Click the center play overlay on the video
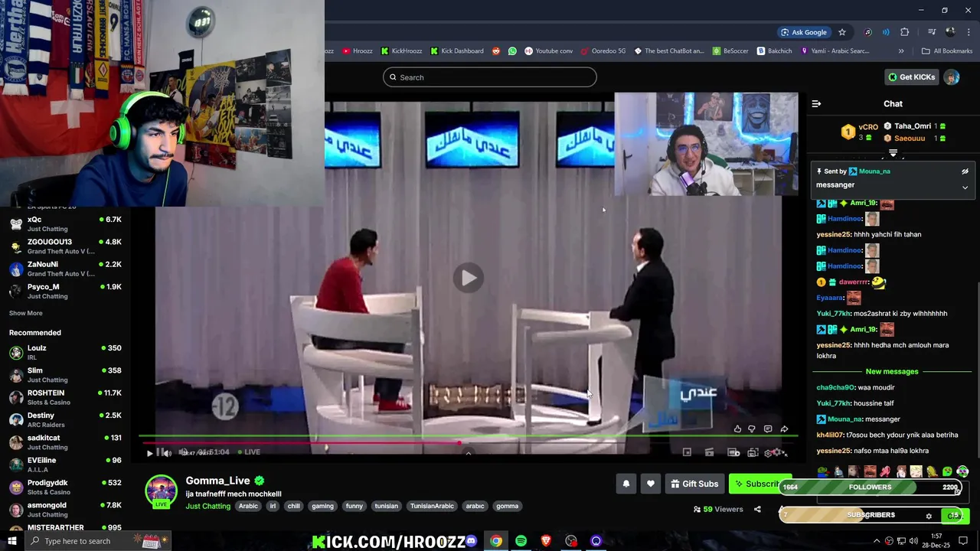980x551 pixels. pos(468,278)
